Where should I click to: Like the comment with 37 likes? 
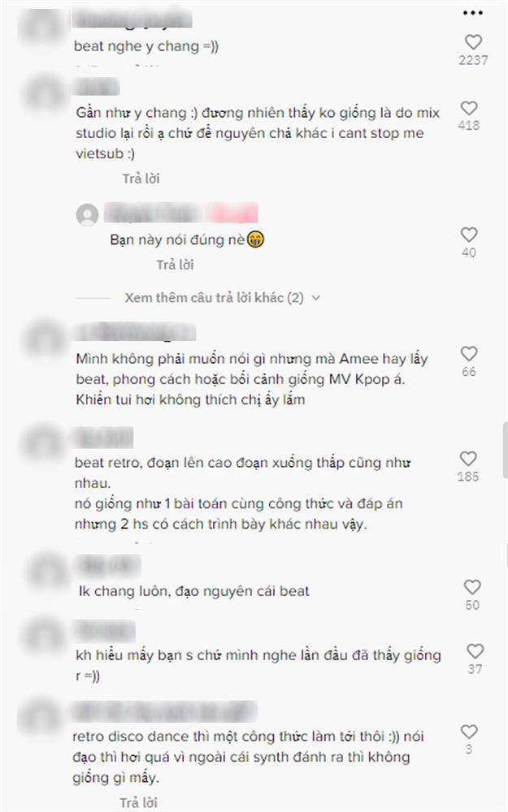(475, 651)
